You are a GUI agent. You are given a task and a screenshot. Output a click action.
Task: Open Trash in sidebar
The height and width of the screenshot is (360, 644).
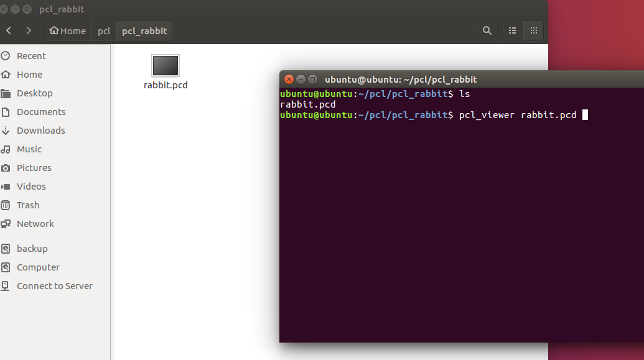[x=55, y=205]
